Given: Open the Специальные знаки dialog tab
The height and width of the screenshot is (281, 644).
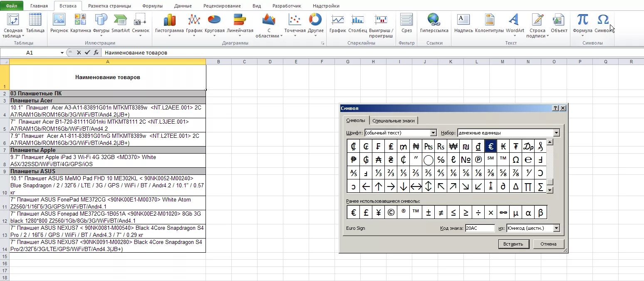Looking at the screenshot, I should point(394,121).
